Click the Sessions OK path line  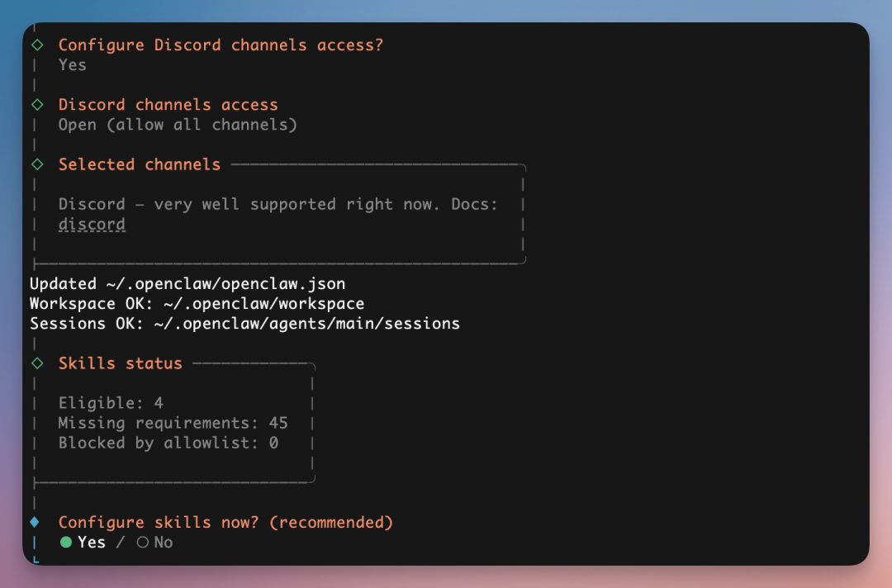[x=244, y=324]
